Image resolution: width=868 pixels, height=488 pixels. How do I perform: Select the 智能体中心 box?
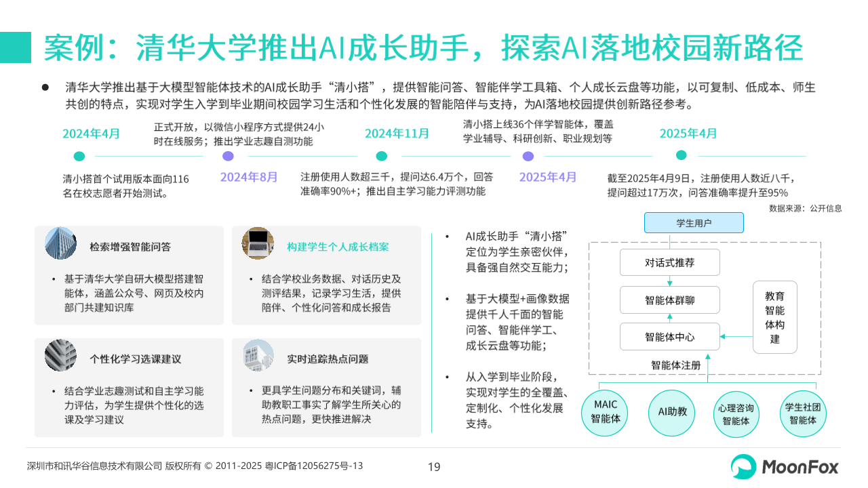[x=669, y=336]
